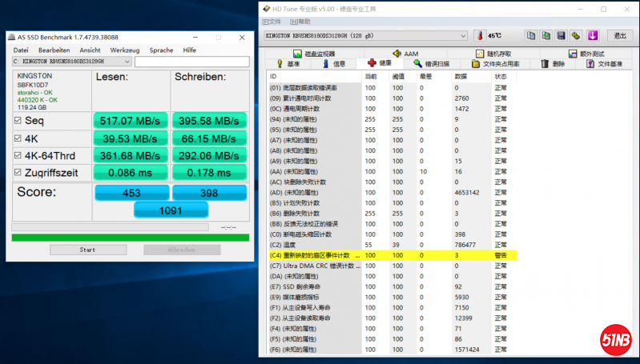Click the ID column header
This screenshot has width=640, height=364.
[x=314, y=76]
